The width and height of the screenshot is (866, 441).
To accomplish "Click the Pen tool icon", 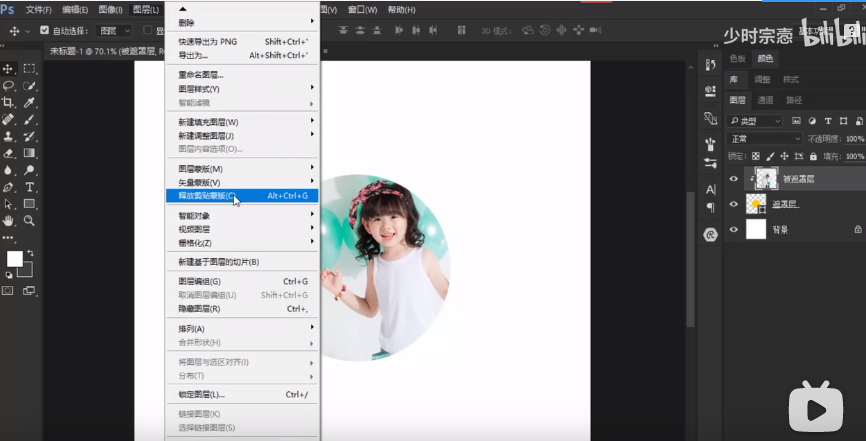I will 9,187.
